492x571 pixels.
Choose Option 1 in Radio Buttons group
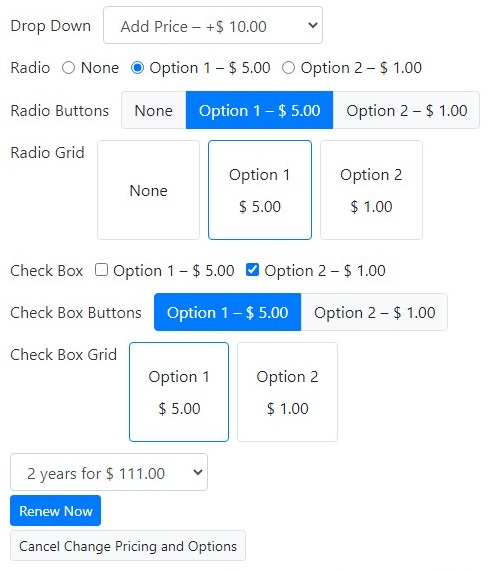coord(259,110)
